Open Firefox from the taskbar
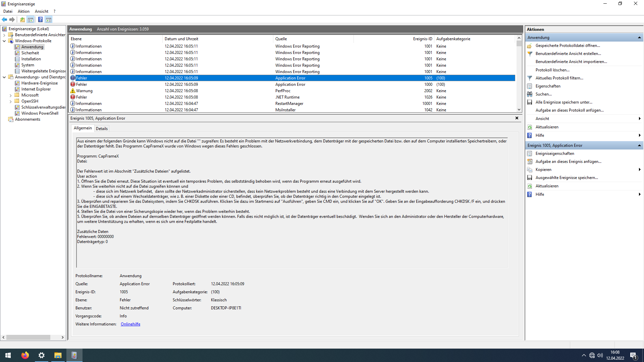The image size is (644, 362). point(25,355)
